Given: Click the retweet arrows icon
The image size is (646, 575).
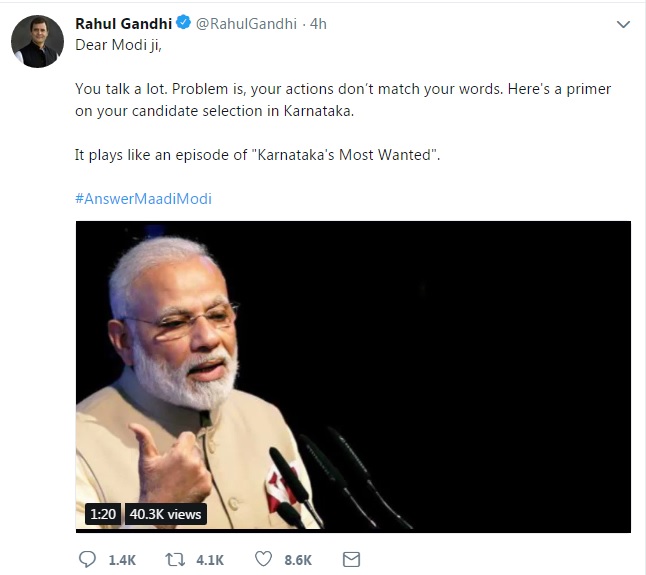Looking at the screenshot, I should point(174,560).
